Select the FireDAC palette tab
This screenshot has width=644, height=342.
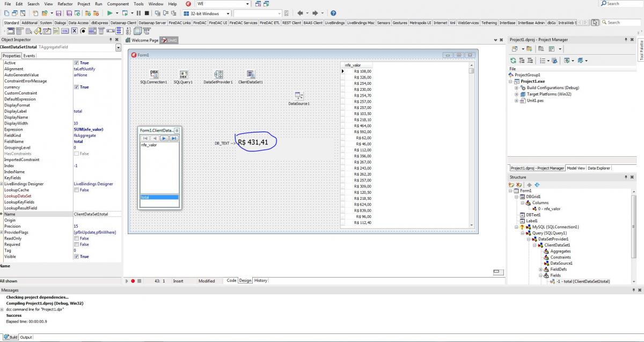pos(201,23)
